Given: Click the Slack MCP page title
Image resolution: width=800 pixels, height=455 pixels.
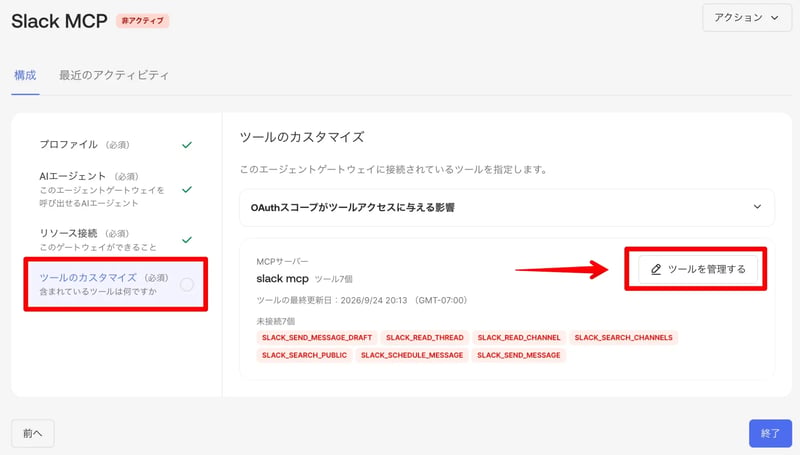Looking at the screenshot, I should point(59,21).
